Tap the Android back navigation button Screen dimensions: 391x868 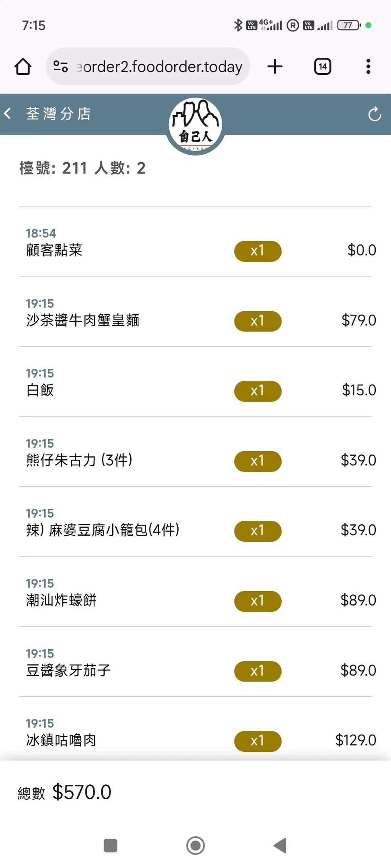coord(280,845)
